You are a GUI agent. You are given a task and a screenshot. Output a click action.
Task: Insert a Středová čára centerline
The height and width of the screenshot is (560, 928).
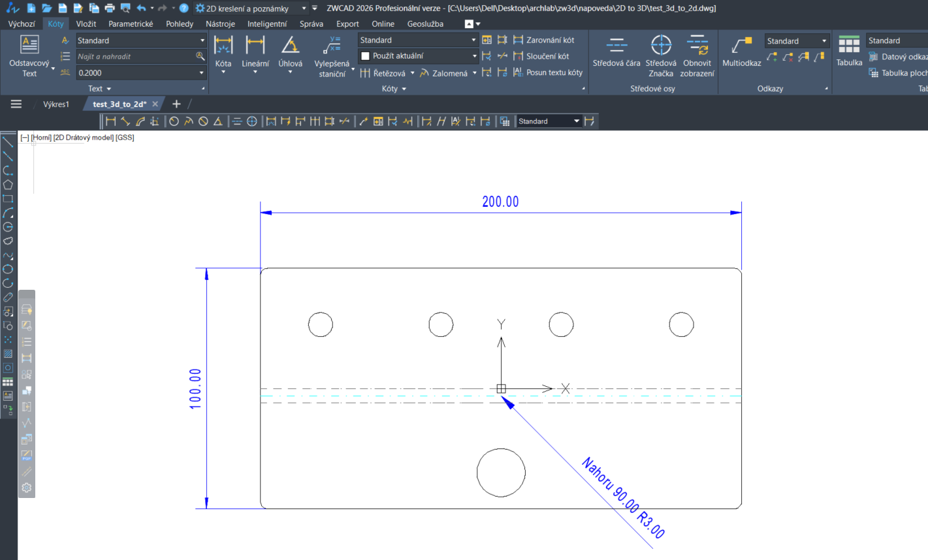pyautogui.click(x=616, y=52)
